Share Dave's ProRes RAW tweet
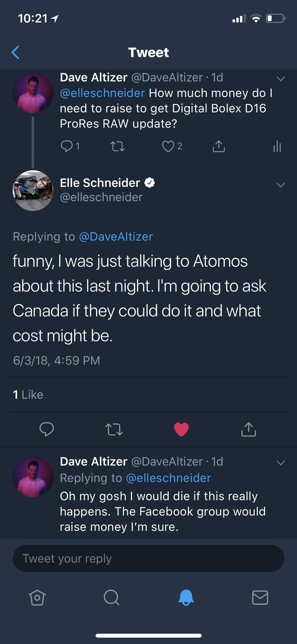 [x=219, y=146]
